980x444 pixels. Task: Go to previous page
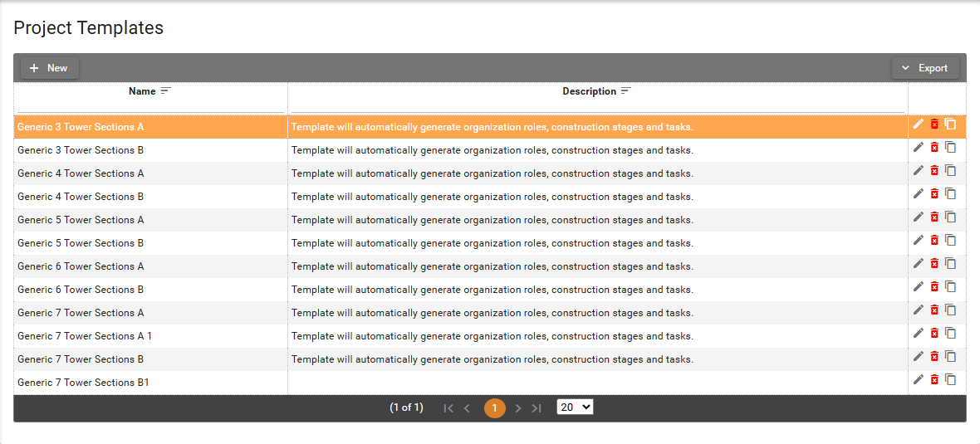pyautogui.click(x=467, y=407)
